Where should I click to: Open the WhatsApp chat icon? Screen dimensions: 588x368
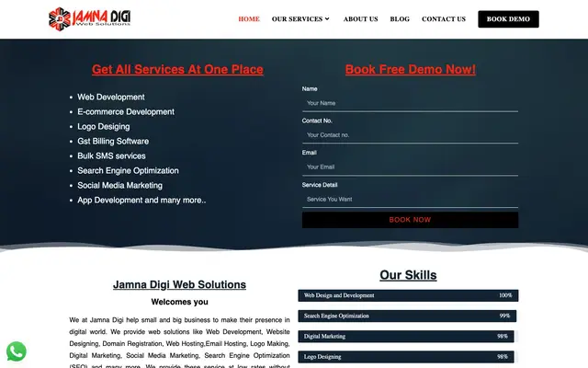[17, 351]
